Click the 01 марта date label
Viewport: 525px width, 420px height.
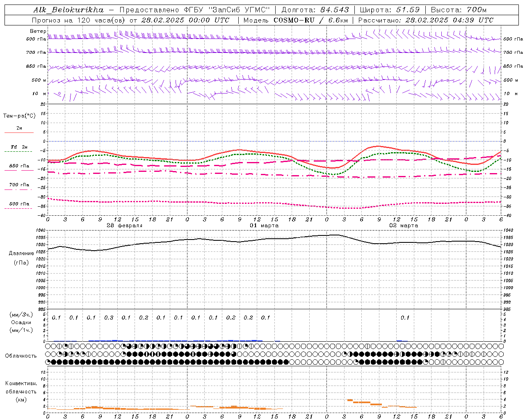click(264, 226)
